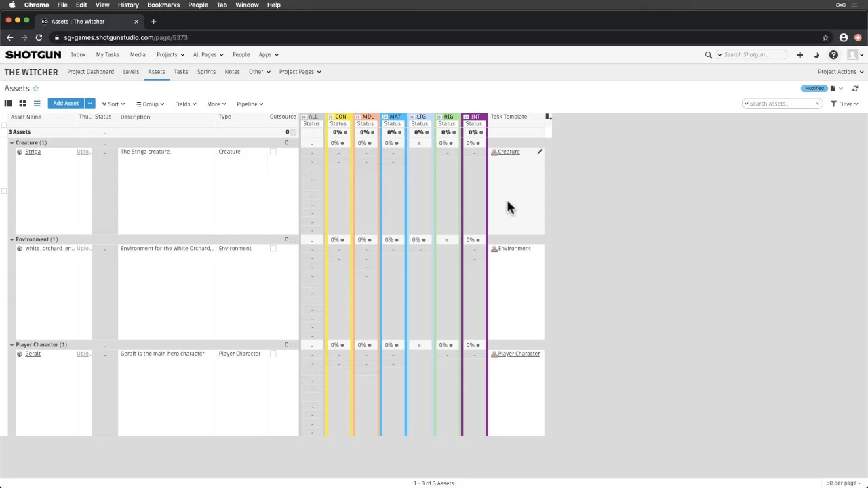Reload the browser page

pyautogui.click(x=39, y=38)
